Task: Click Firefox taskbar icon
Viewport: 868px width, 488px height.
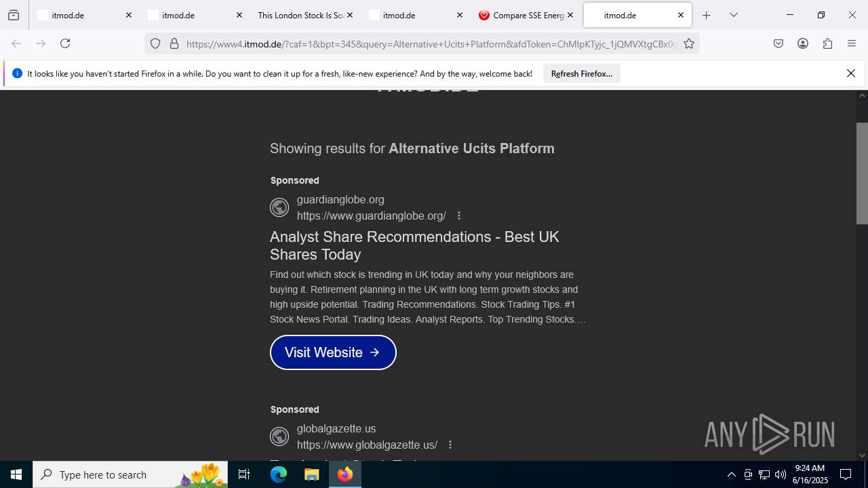Action: (345, 474)
